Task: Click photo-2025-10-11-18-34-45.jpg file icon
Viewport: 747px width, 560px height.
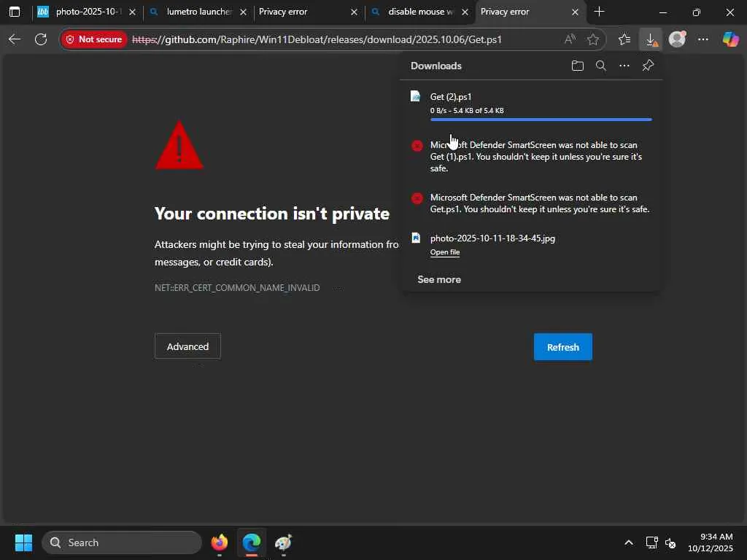Action: click(416, 238)
